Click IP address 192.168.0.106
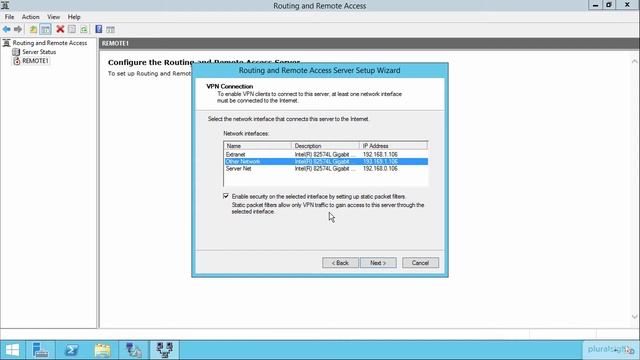 380,169
